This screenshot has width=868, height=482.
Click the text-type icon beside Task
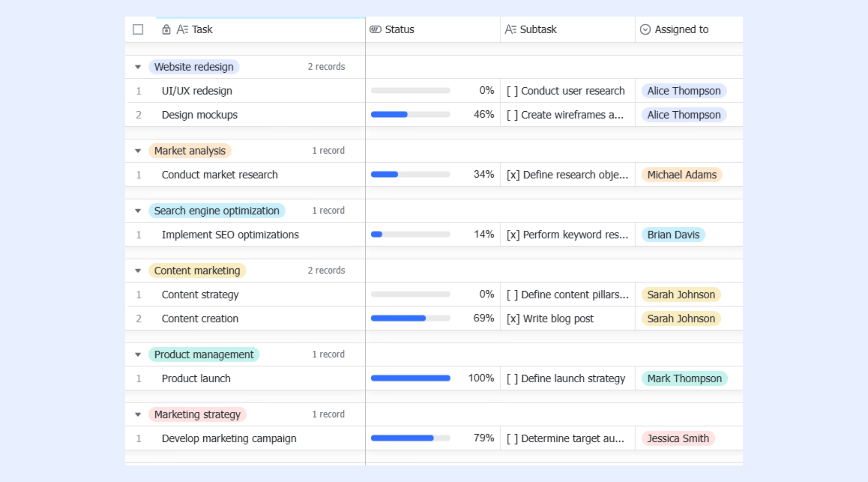tap(182, 29)
